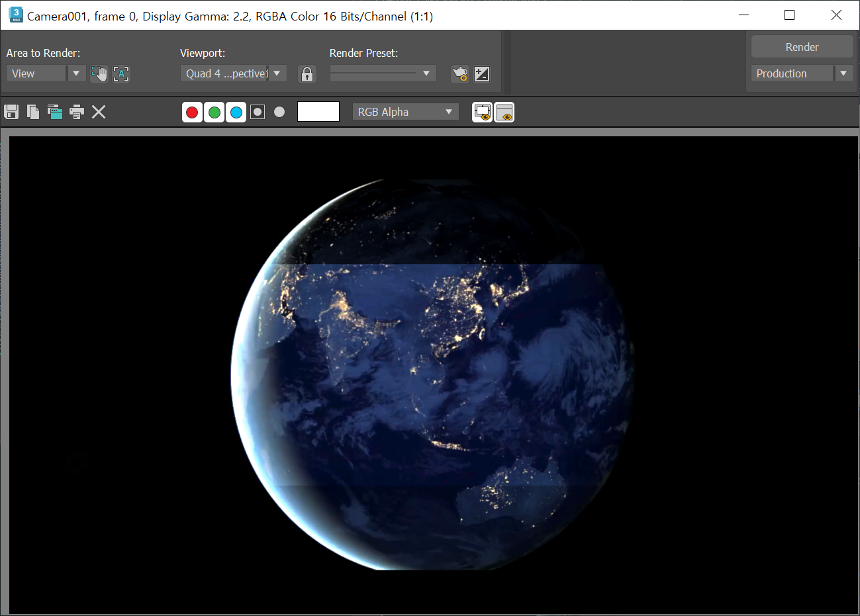Save the rendered image with floppy icon

[x=11, y=112]
